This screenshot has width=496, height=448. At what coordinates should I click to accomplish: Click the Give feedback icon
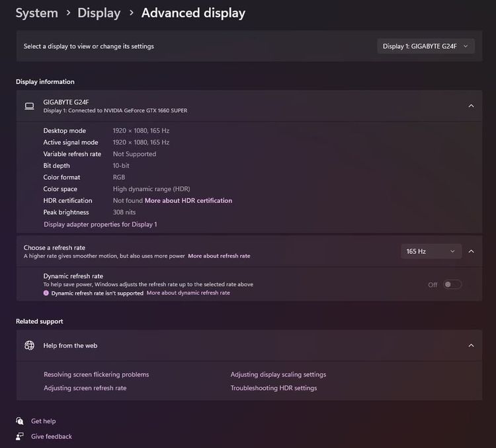[20, 437]
